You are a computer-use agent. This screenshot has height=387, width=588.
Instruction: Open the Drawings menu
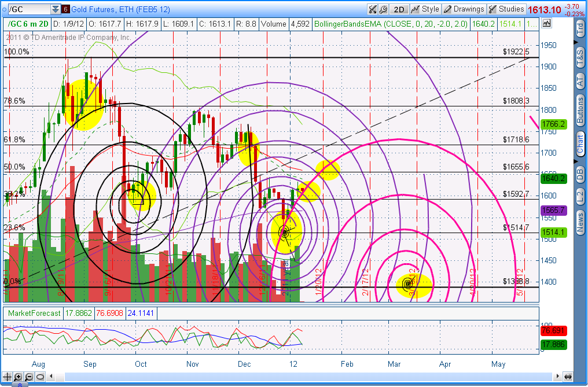click(x=464, y=9)
